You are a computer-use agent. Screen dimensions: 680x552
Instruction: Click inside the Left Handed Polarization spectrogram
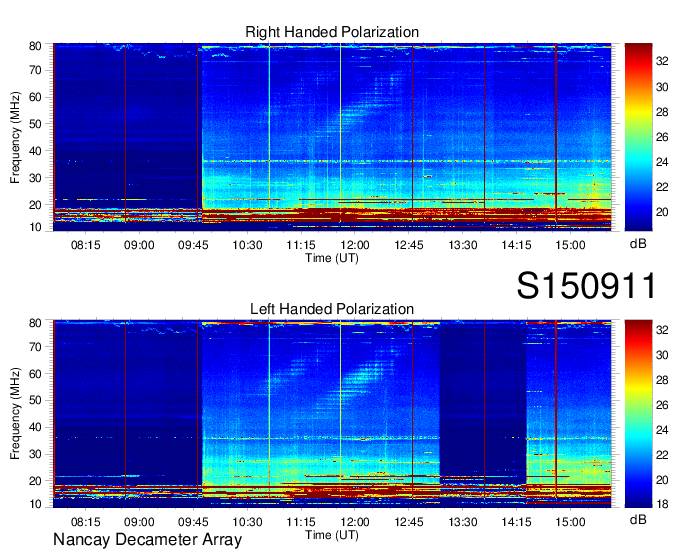tap(332, 414)
